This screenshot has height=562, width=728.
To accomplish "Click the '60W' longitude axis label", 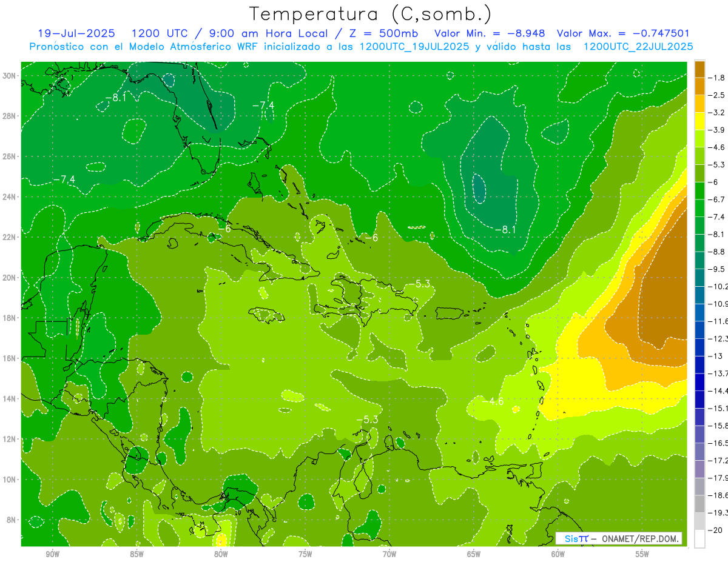I will click(558, 554).
